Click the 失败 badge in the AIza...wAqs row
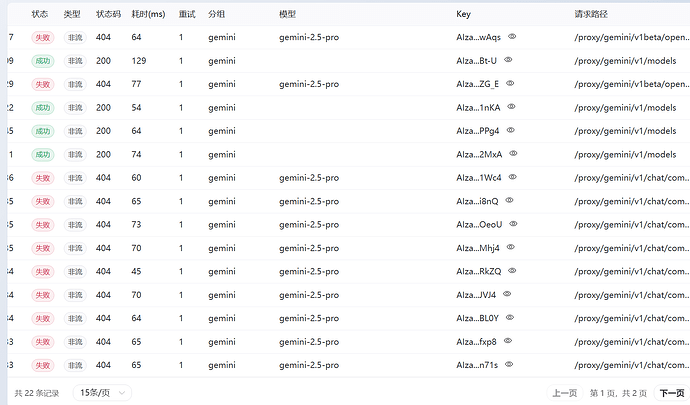 (x=43, y=37)
